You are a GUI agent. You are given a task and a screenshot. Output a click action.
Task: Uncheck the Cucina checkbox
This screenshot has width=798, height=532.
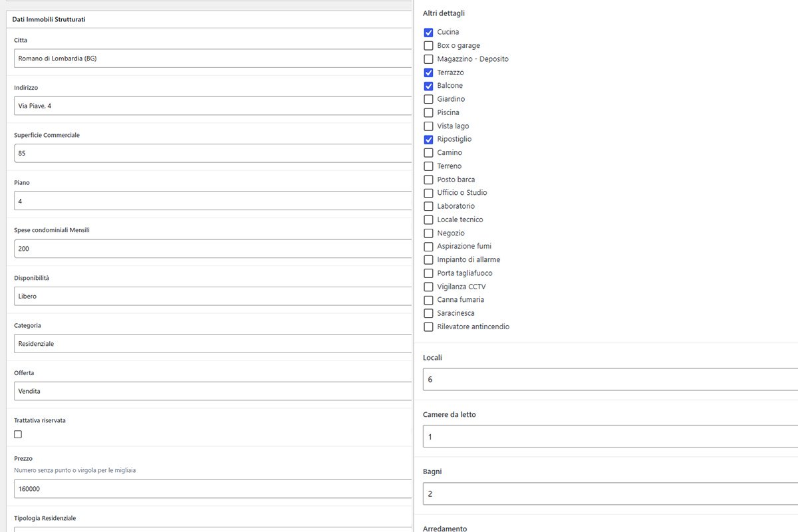[x=428, y=32]
